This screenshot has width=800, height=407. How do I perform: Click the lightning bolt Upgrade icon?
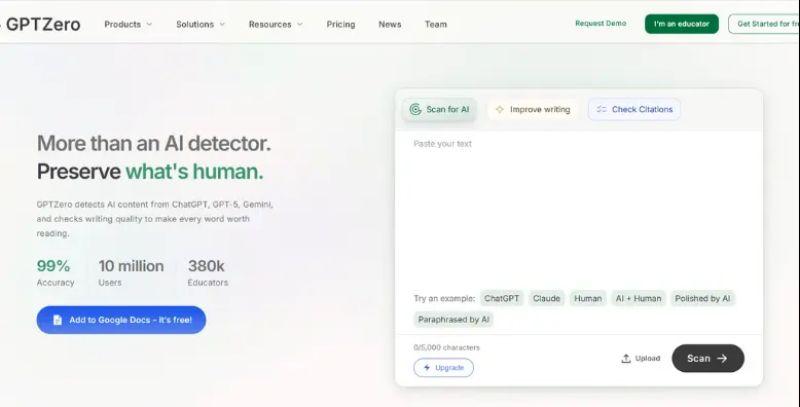[x=427, y=368]
